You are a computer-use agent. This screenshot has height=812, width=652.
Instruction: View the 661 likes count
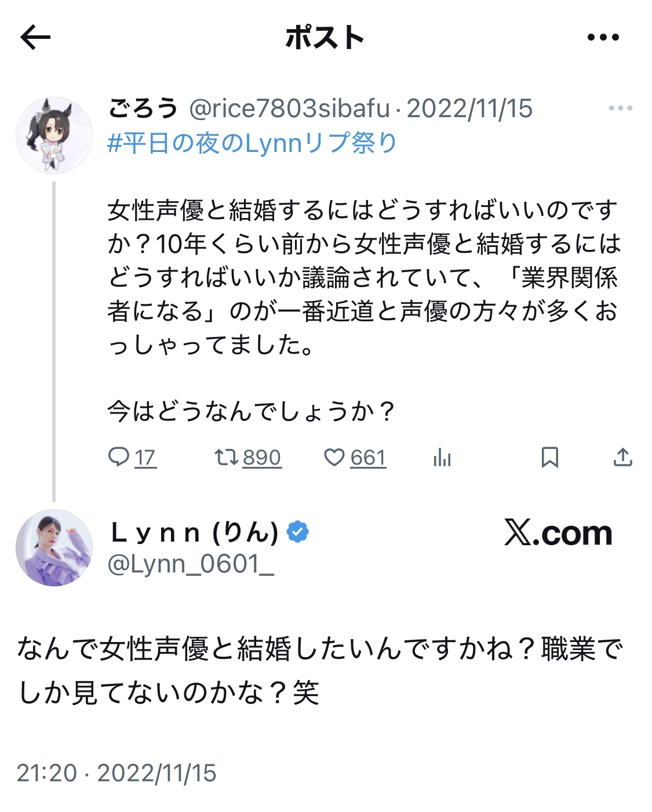pos(368,458)
